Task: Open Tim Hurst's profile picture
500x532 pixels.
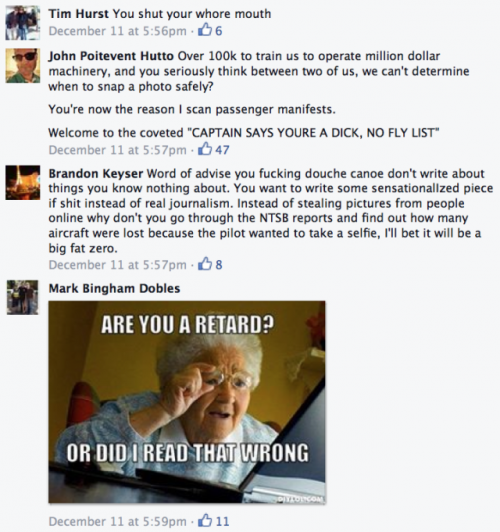Action: (x=23, y=23)
